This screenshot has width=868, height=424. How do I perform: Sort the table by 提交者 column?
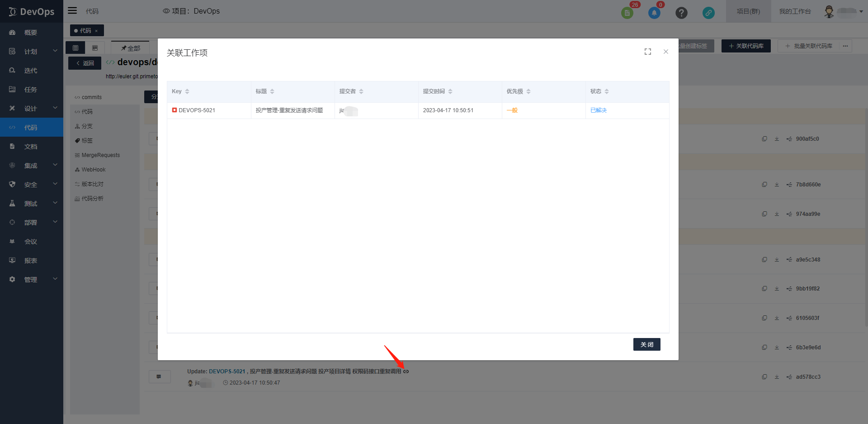(361, 91)
